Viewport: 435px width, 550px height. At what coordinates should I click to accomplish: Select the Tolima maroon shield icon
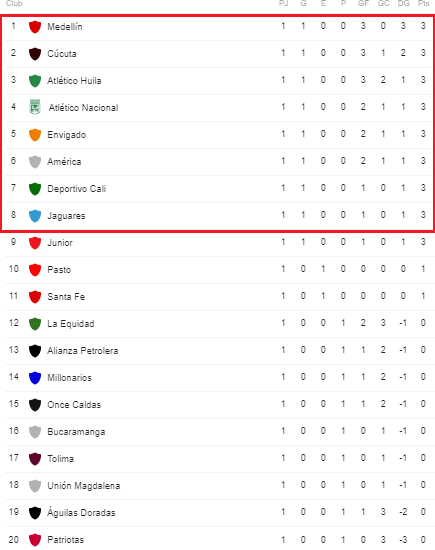(35, 459)
